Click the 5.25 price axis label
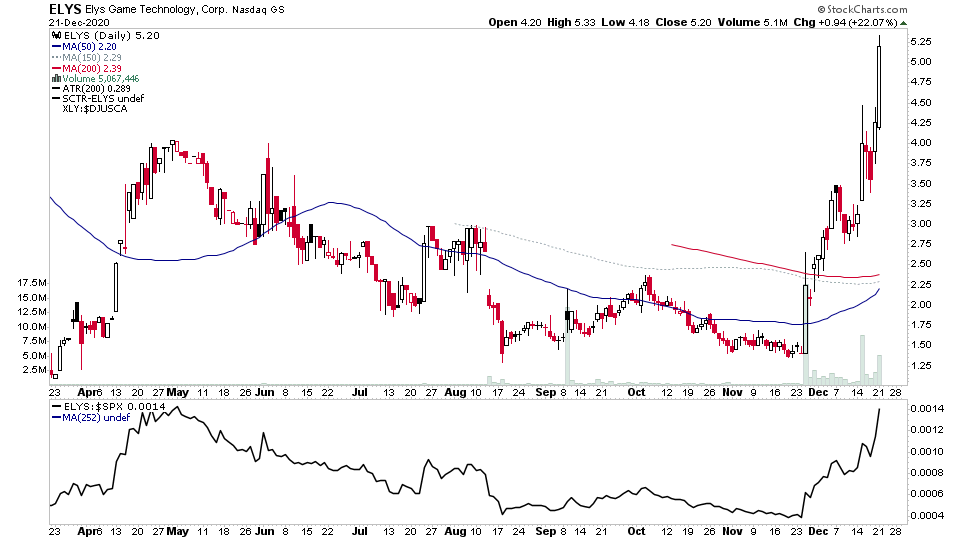 [x=921, y=42]
